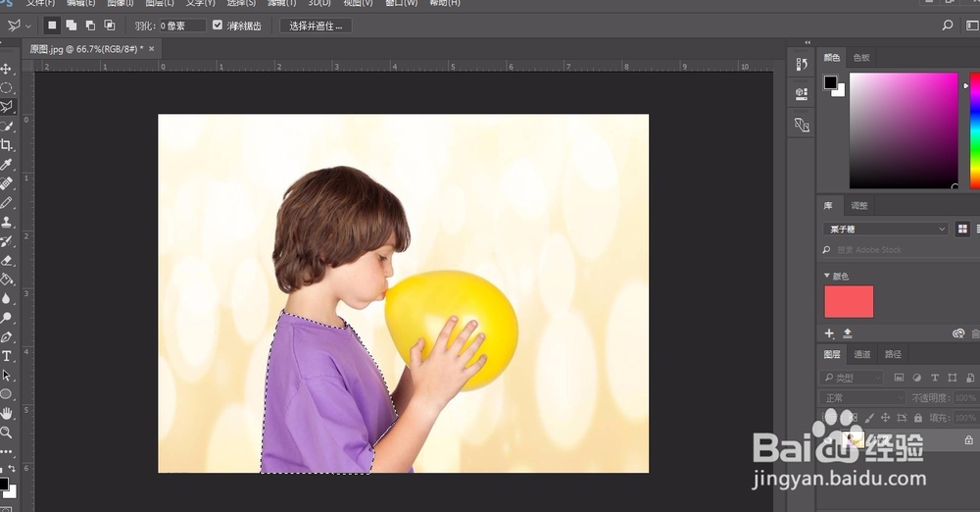Switch to the 路径 tab
Viewport: 980px width, 512px height.
coord(893,354)
